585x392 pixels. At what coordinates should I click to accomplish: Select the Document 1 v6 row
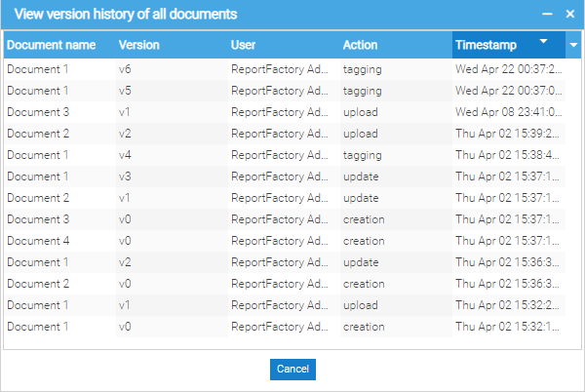(x=285, y=69)
